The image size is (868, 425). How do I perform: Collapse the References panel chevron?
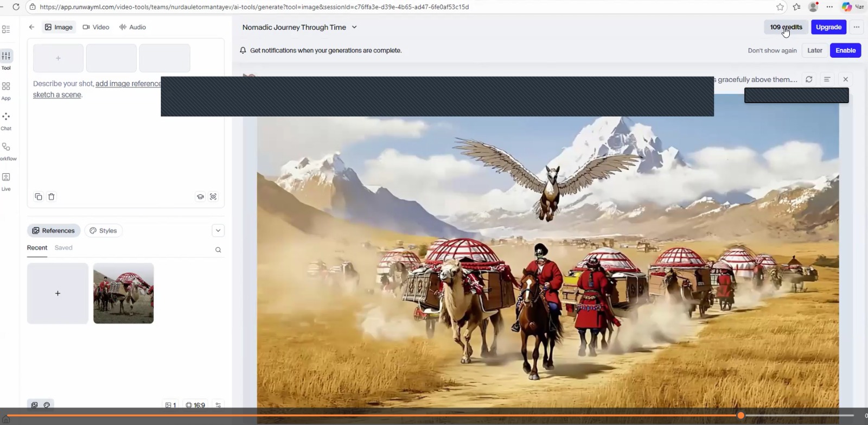click(x=218, y=231)
